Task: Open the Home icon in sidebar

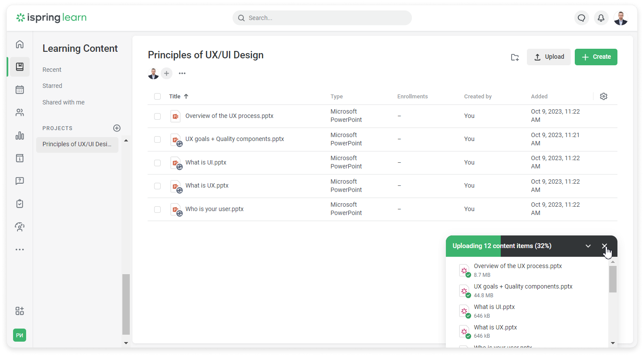Action: [20, 44]
